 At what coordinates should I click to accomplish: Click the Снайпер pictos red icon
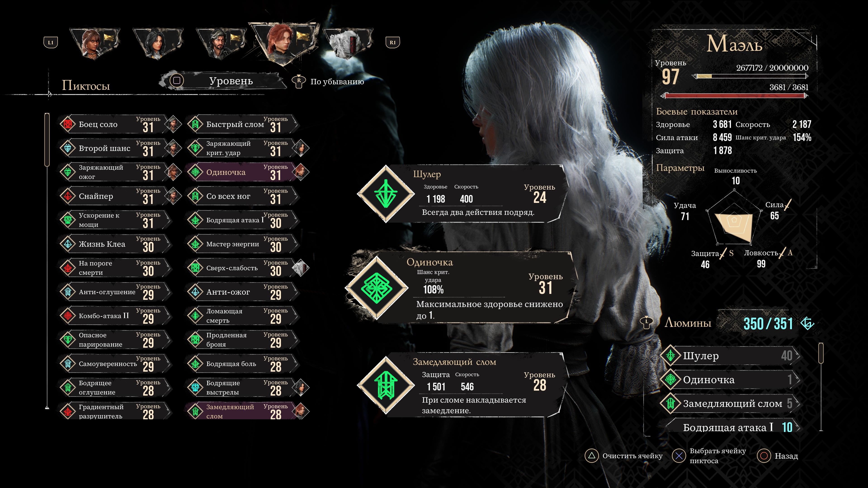tap(68, 196)
